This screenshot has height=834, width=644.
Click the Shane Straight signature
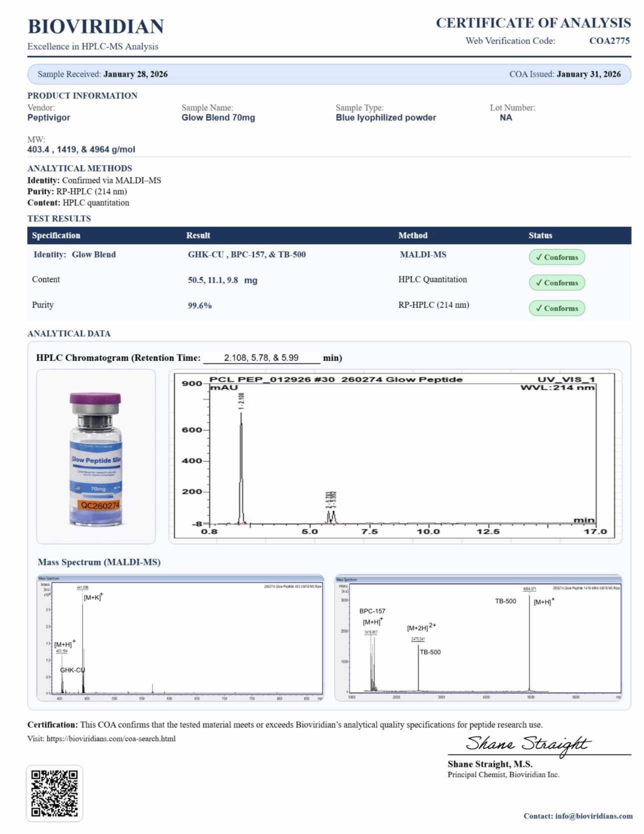[527, 744]
